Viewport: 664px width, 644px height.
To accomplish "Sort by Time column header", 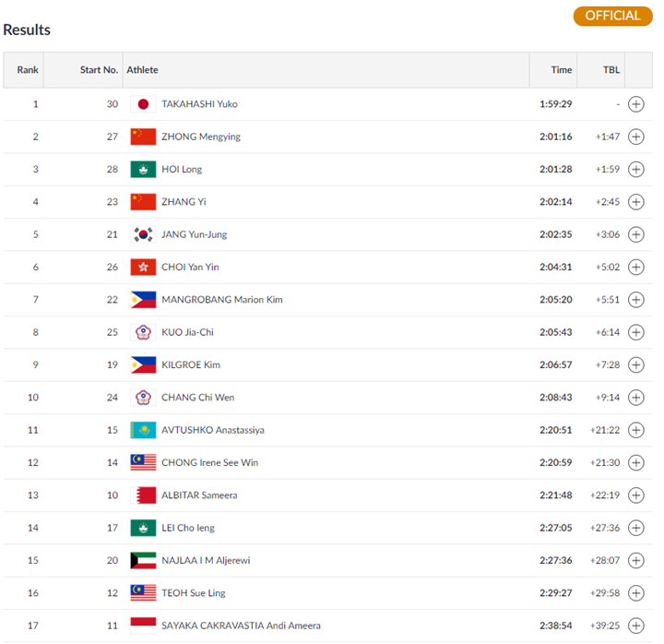I will point(561,70).
